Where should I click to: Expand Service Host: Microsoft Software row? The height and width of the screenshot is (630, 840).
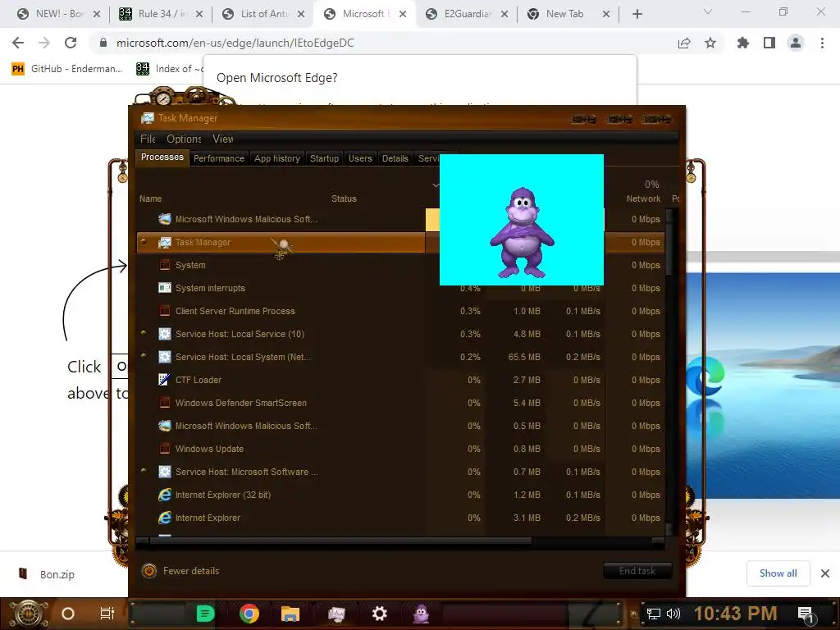tap(144, 471)
